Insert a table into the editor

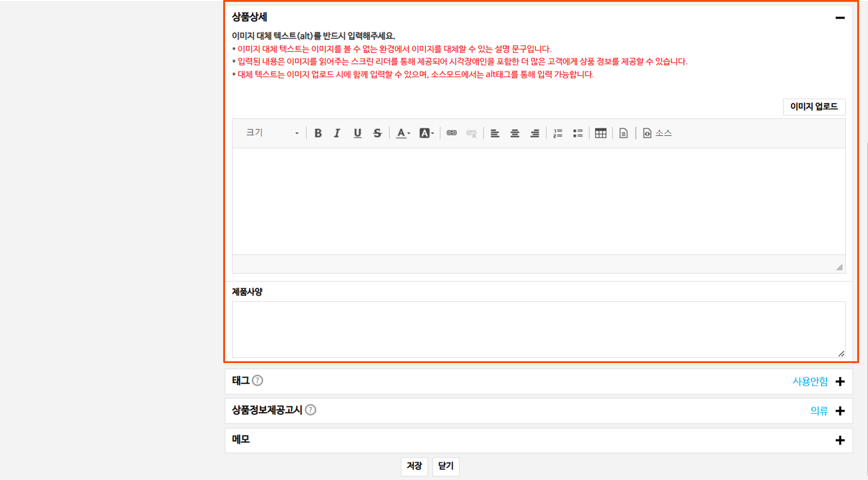(x=601, y=133)
